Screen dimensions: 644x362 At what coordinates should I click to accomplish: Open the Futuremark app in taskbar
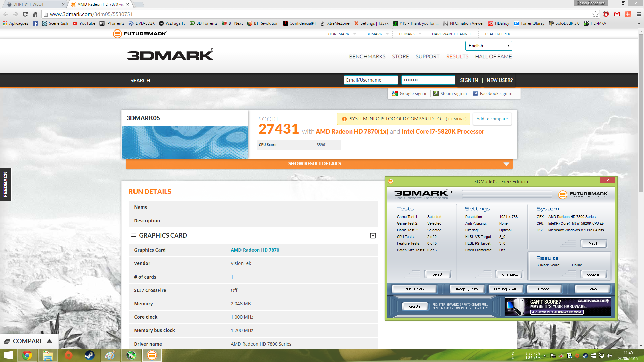coord(152,355)
